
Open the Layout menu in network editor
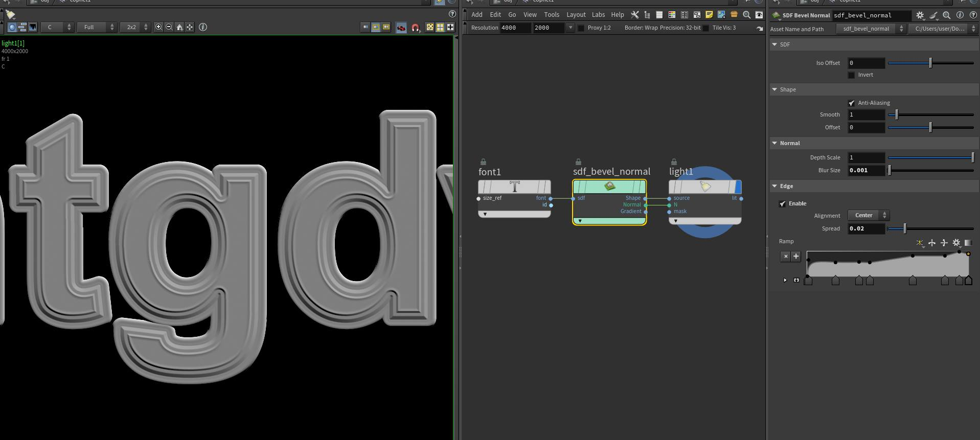click(x=576, y=15)
